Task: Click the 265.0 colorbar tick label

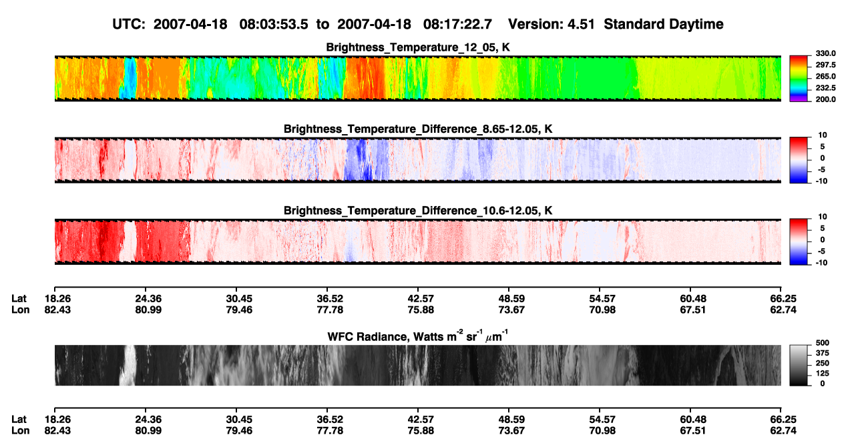Action: click(x=825, y=77)
